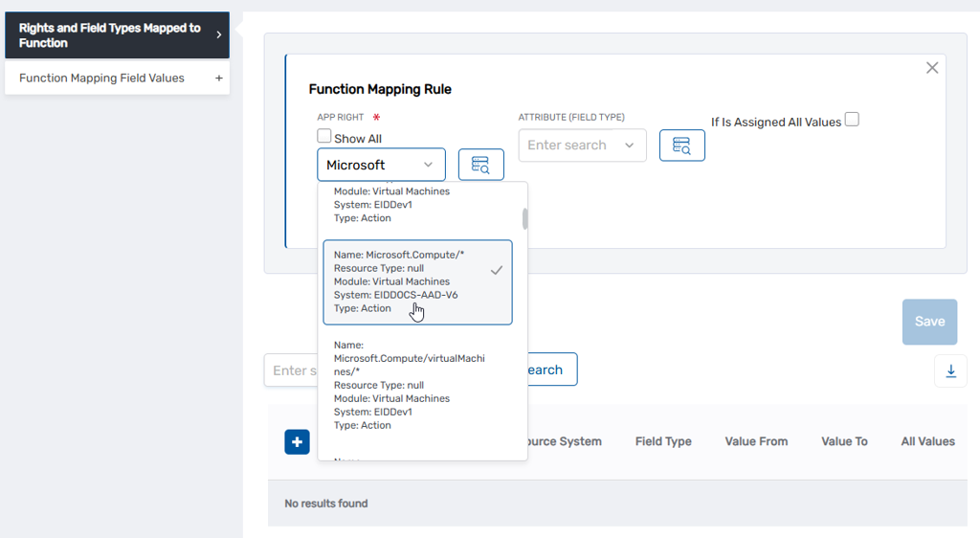Tick the Show All checkbox
The height and width of the screenshot is (538, 980).
(x=323, y=136)
